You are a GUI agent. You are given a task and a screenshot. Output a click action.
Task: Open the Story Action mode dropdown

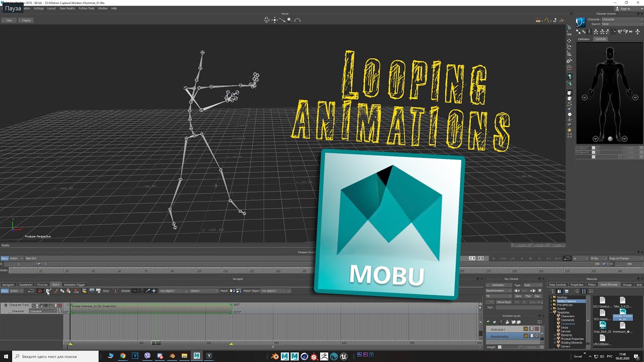coord(16,291)
